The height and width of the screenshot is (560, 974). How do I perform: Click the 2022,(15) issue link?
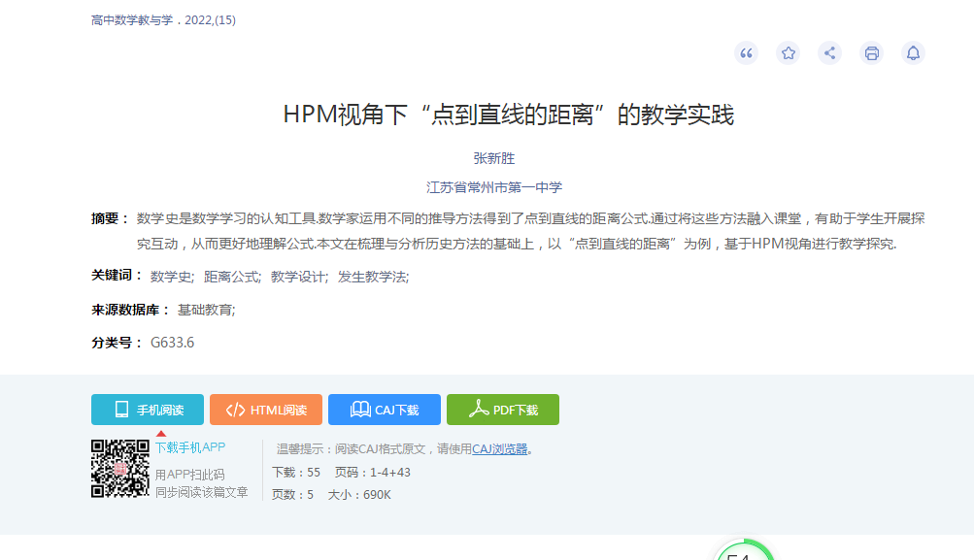click(210, 19)
